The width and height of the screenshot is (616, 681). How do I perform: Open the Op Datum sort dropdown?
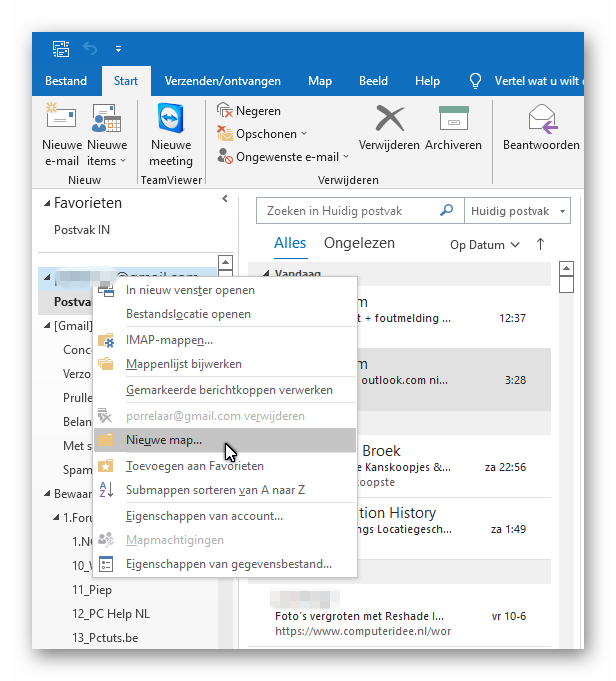click(x=485, y=244)
